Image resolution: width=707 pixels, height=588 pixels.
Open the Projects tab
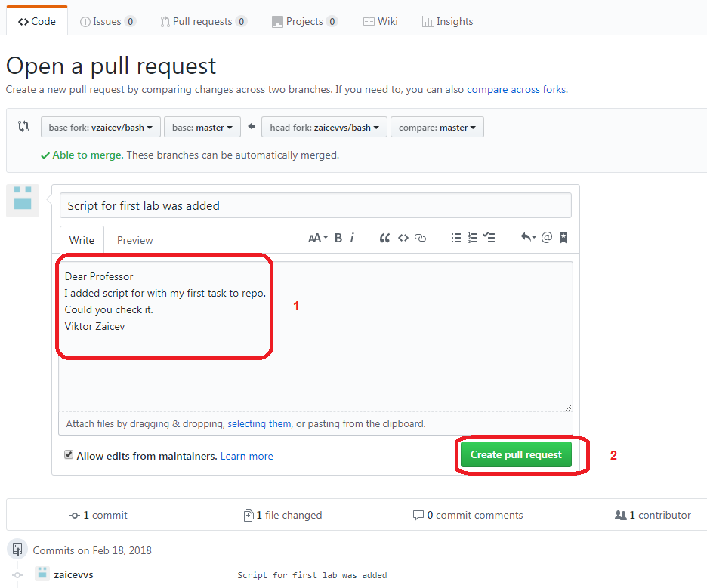point(305,21)
